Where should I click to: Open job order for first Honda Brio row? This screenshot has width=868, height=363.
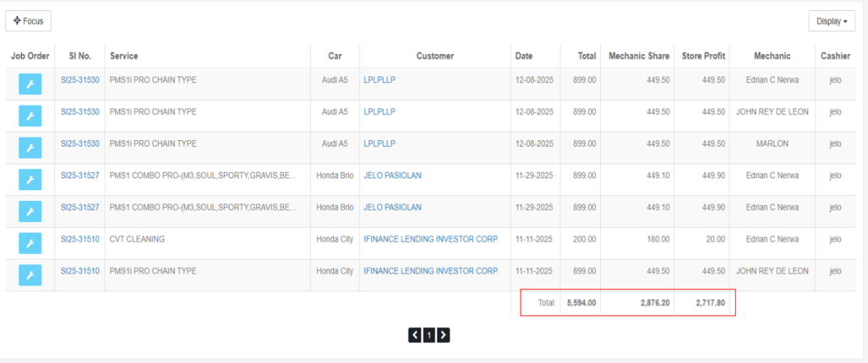coord(30,180)
